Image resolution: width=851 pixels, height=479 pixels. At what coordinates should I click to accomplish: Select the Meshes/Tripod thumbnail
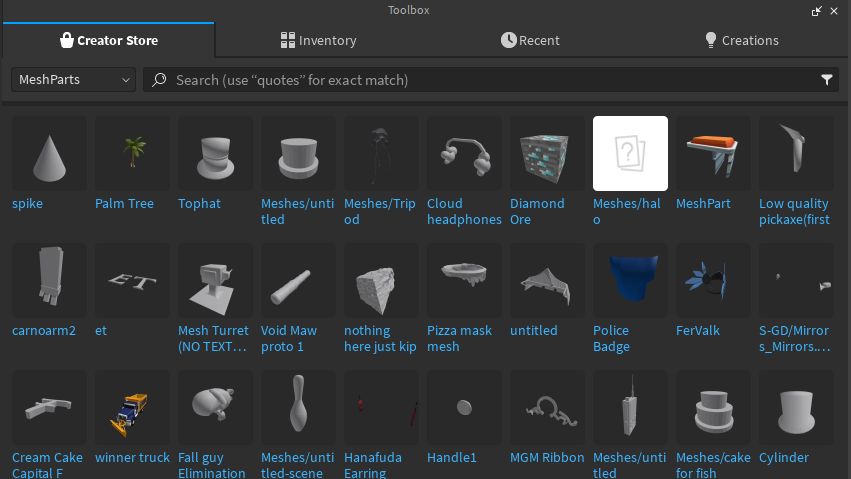pos(382,154)
